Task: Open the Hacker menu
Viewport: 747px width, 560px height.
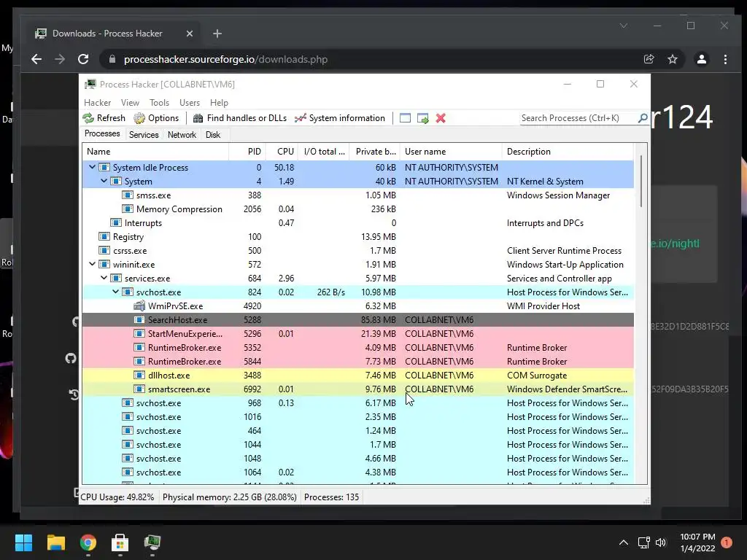Action: pyautogui.click(x=97, y=103)
